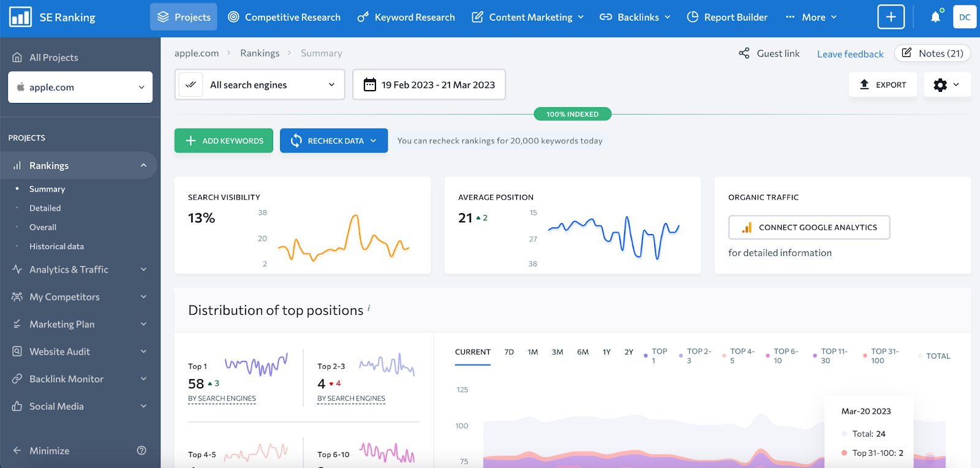This screenshot has width=980, height=468.
Task: Click the Google Analytics logo icon
Action: (747, 227)
